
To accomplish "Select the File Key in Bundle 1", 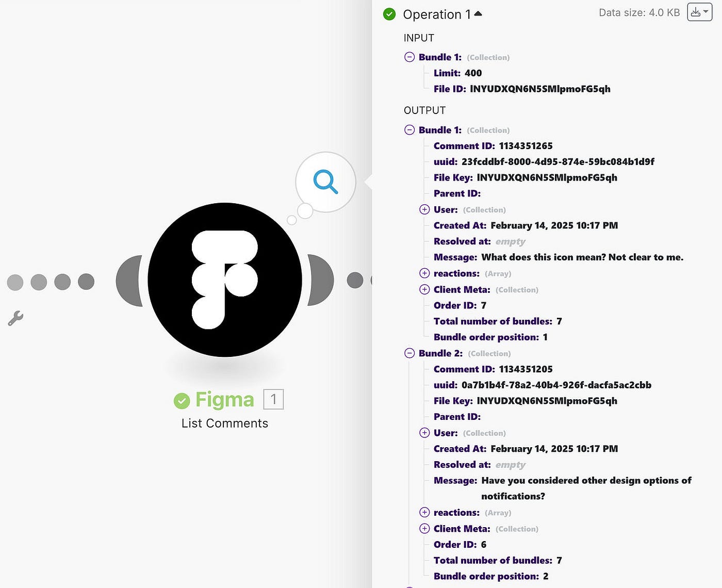I will 547,177.
